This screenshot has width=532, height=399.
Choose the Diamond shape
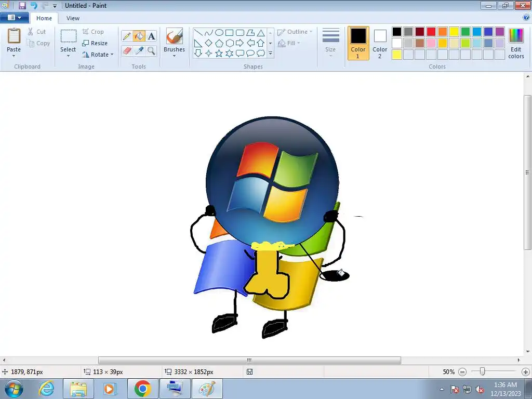pyautogui.click(x=209, y=43)
